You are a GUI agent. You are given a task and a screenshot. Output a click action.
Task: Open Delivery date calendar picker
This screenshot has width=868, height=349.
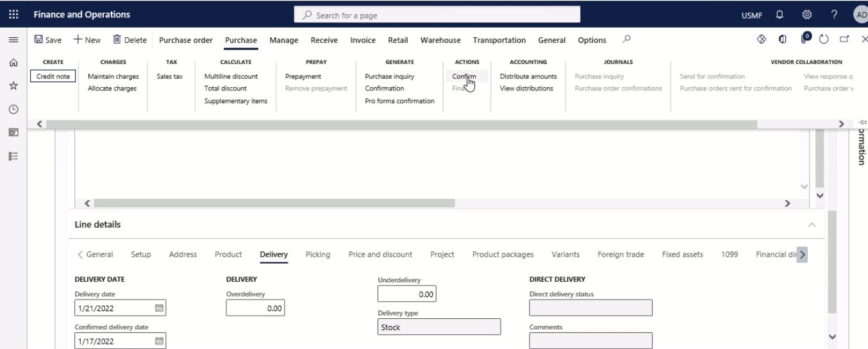(x=159, y=308)
